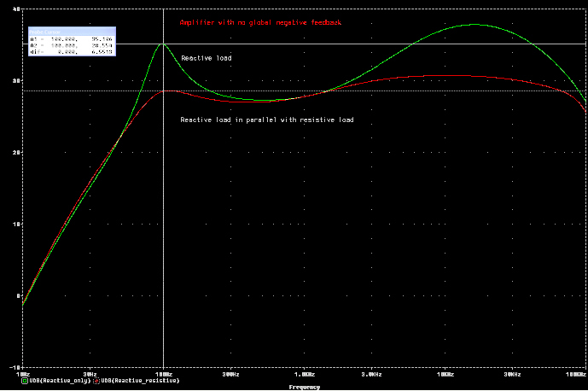
Task: Click the A1 cursor readout row
Action: click(71, 39)
